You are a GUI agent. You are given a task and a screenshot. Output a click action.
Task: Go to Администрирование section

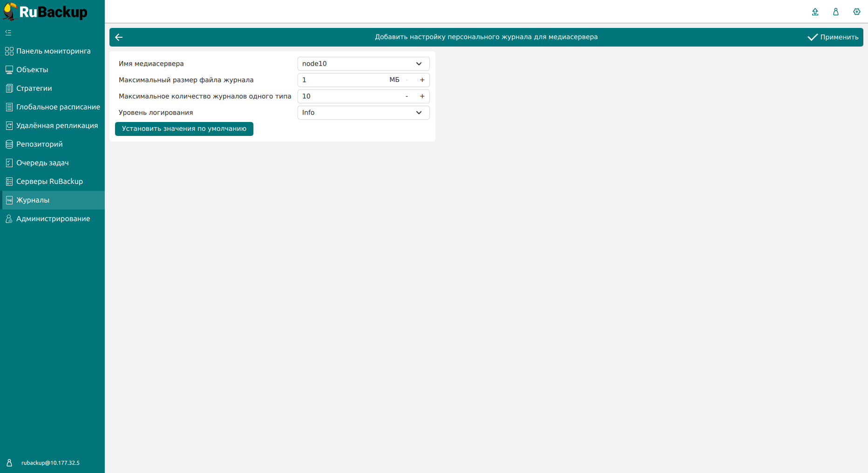click(x=53, y=219)
